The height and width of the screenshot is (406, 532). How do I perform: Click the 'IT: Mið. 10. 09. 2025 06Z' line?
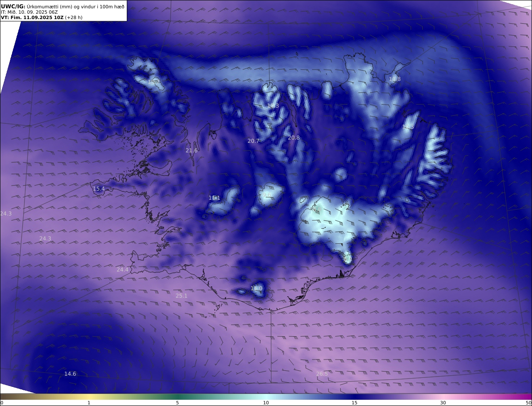point(29,12)
